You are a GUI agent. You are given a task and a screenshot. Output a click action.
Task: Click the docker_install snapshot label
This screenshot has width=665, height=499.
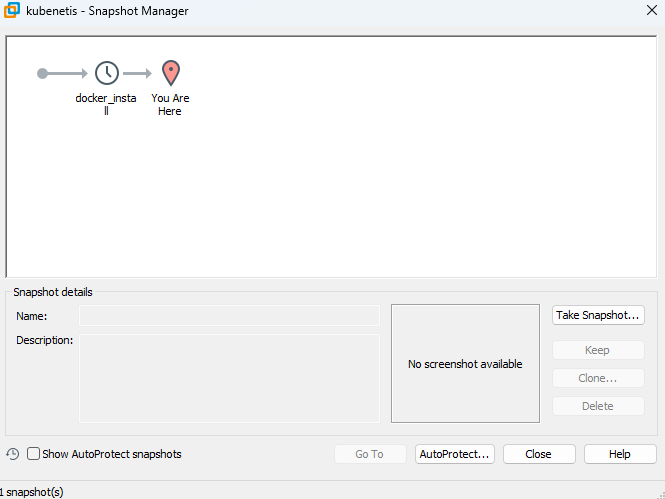(106, 104)
